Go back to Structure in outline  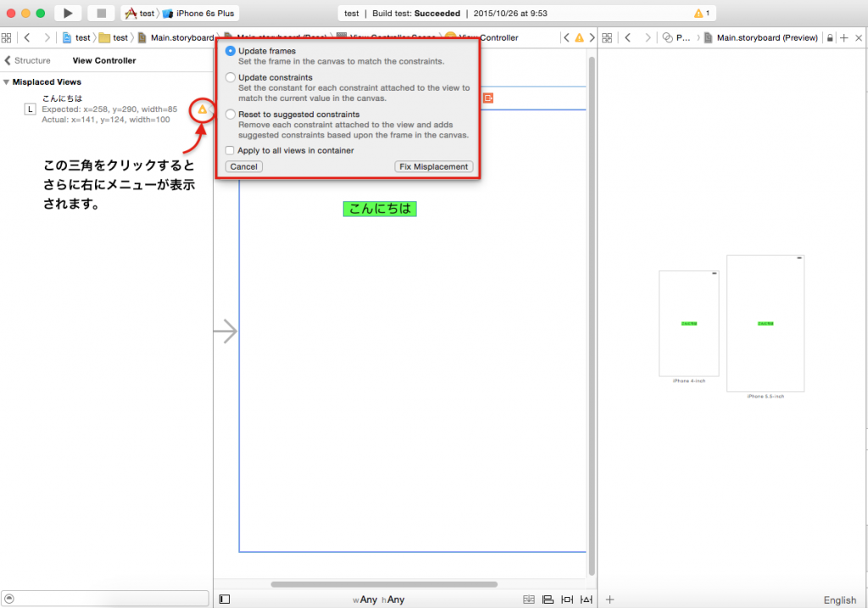[27, 61]
